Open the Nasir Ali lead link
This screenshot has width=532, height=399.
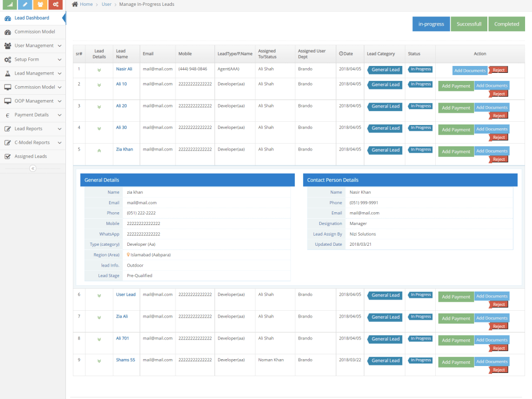click(x=124, y=69)
